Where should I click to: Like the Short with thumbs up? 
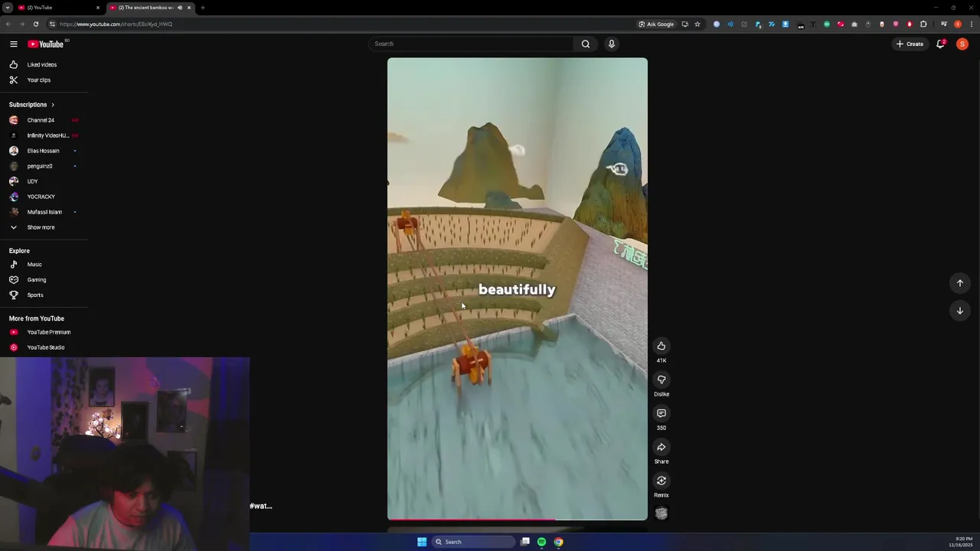point(661,346)
